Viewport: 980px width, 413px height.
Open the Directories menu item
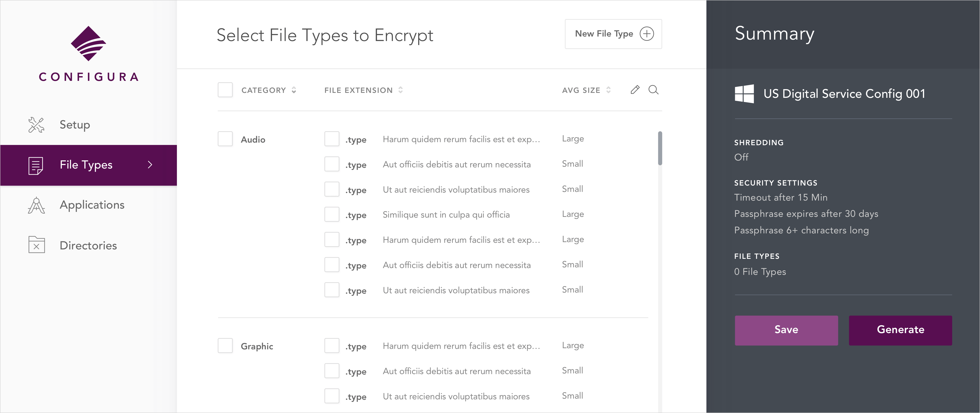pos(88,245)
